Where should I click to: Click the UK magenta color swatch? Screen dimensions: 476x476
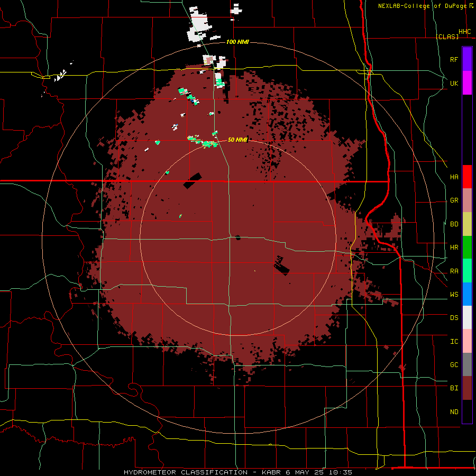467,83
